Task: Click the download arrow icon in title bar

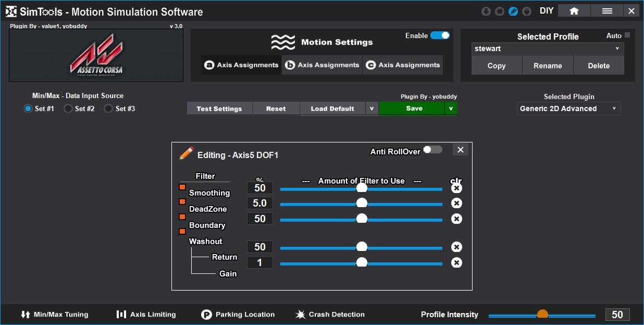Action: tap(486, 11)
